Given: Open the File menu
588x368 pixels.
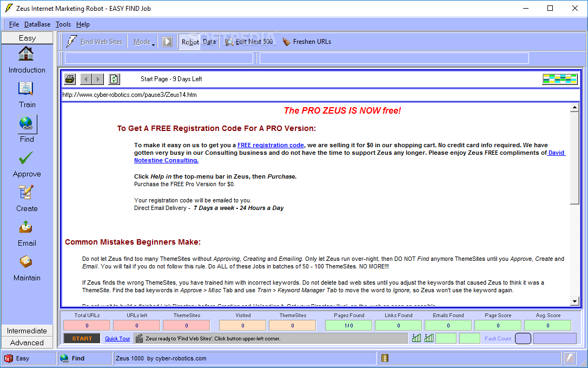Looking at the screenshot, I should pos(14,24).
